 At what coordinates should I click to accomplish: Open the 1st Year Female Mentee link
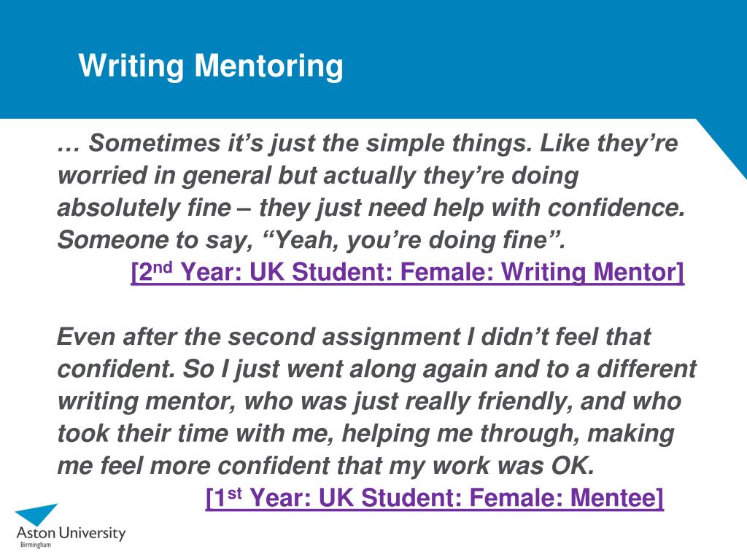[x=435, y=497]
